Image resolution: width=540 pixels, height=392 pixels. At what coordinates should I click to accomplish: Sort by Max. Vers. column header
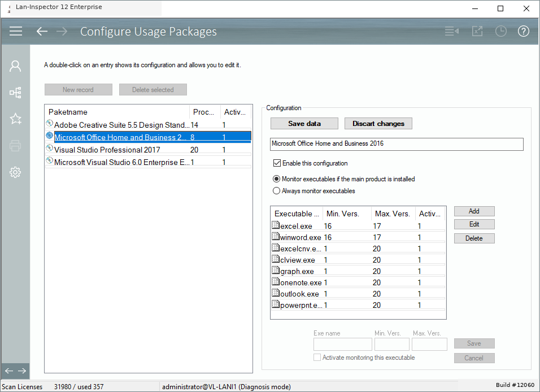[393, 214]
